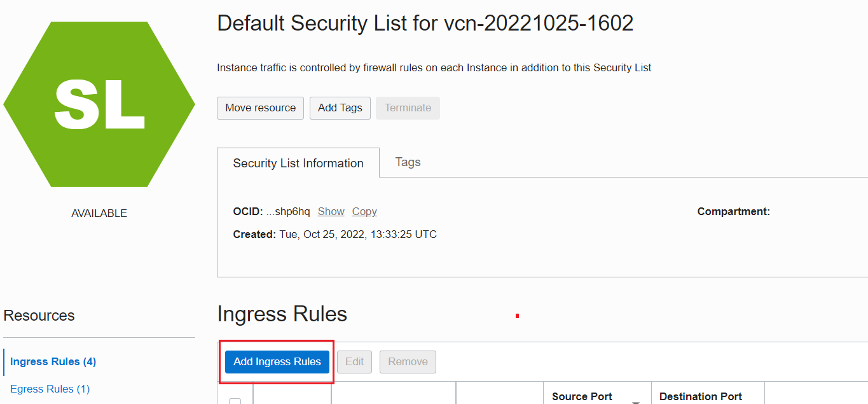The width and height of the screenshot is (868, 404).
Task: Click the Remove button for ingress rules
Action: [407, 361]
